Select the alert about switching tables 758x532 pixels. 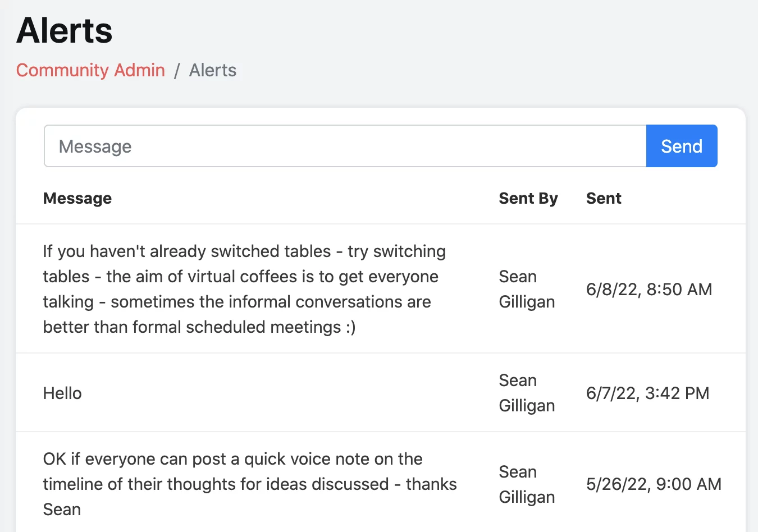click(244, 289)
